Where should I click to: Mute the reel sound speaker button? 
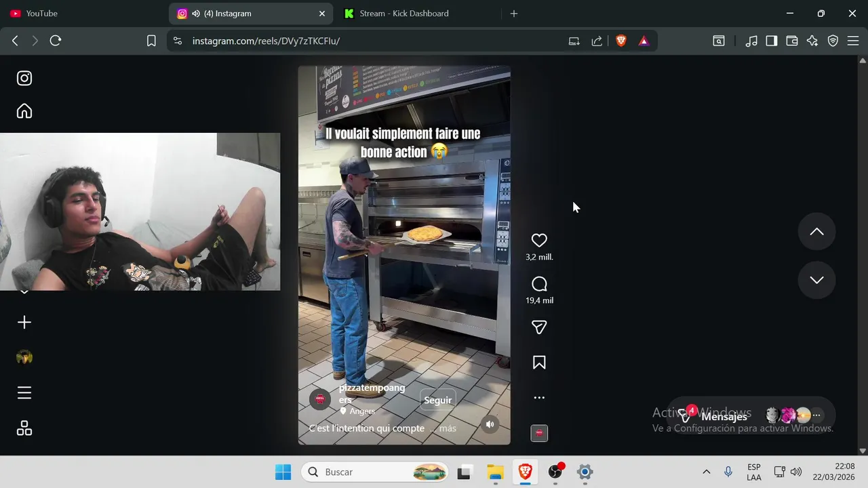490,424
